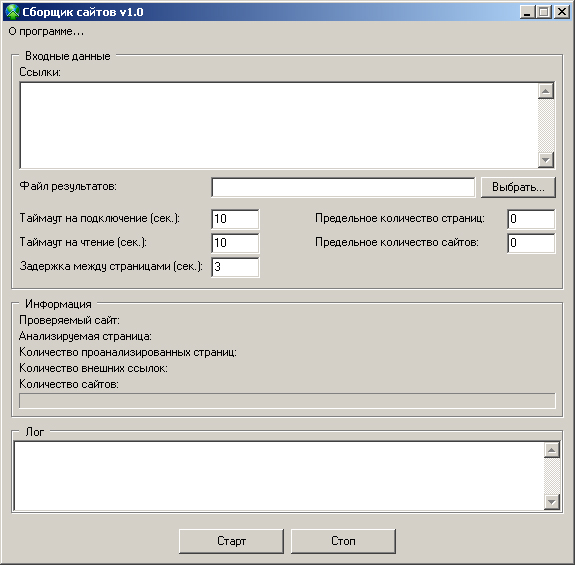Viewport: 575px width, 565px height.
Task: Click the "Информация" group title
Action: pos(58,304)
